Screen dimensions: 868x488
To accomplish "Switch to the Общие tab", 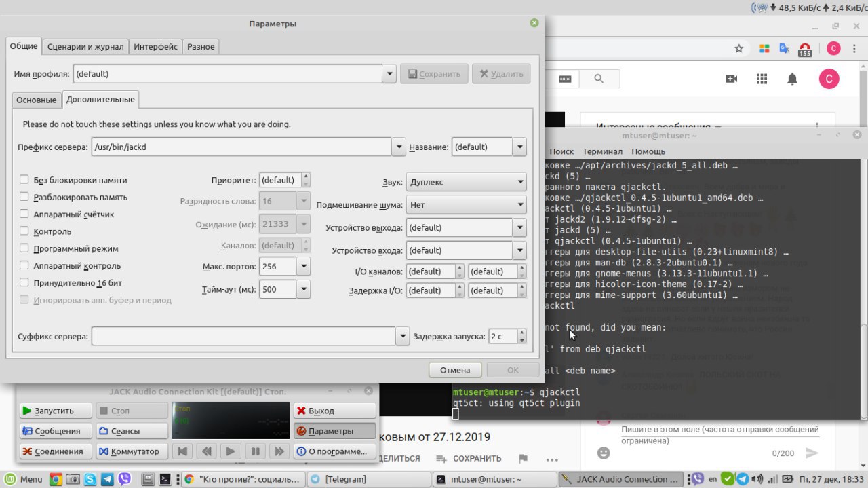I will click(x=24, y=46).
